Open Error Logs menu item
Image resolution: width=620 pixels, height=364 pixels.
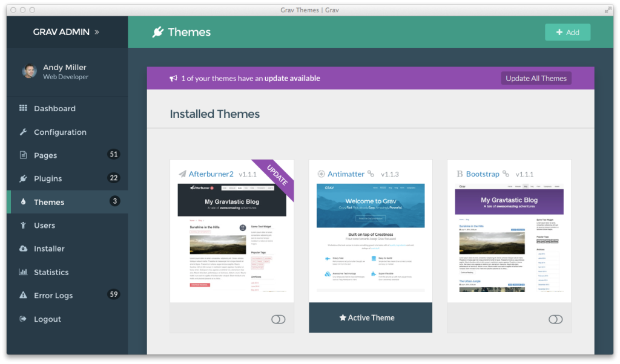pyautogui.click(x=67, y=295)
